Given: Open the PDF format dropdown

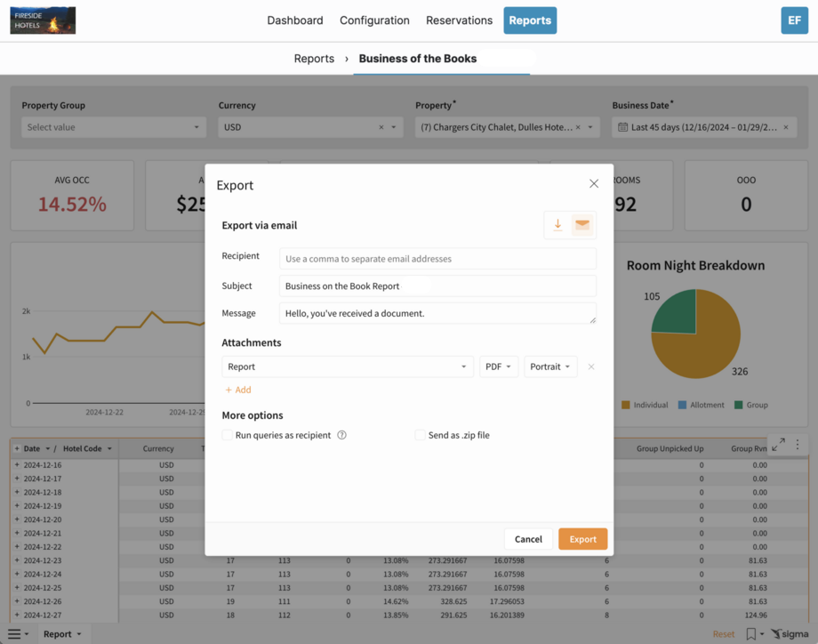Looking at the screenshot, I should tap(499, 366).
